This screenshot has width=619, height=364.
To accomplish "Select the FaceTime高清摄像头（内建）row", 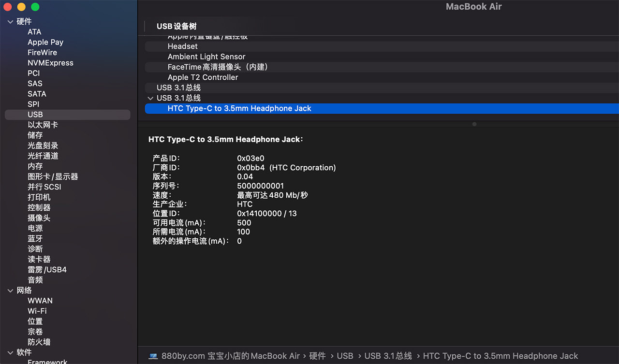I will (382, 67).
